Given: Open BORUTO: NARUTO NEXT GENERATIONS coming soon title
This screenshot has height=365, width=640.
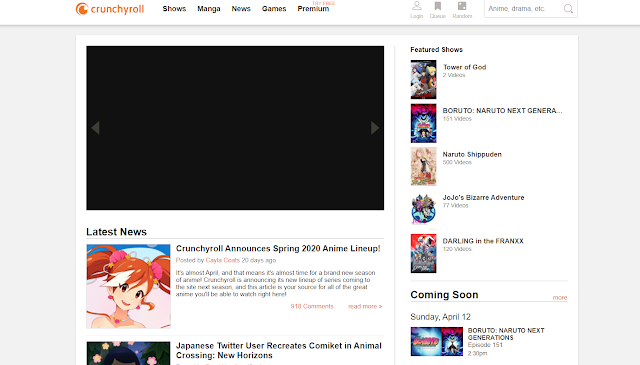Looking at the screenshot, I should coord(506,334).
